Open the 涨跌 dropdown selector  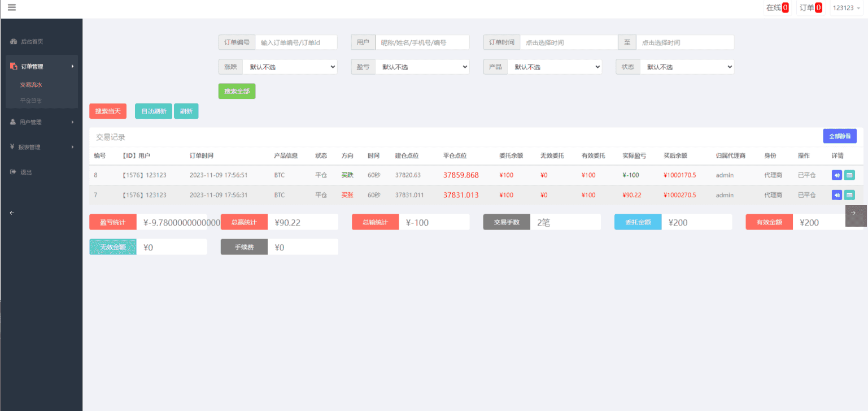[290, 67]
